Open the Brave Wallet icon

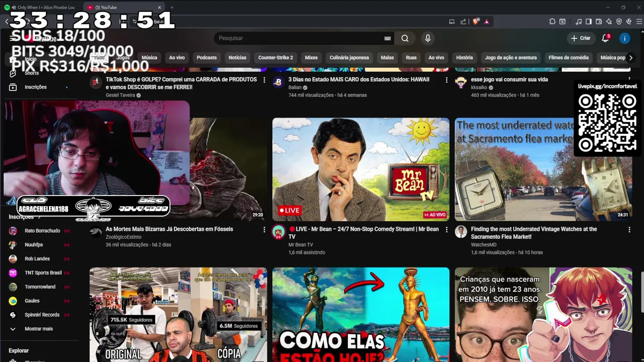coord(599,22)
